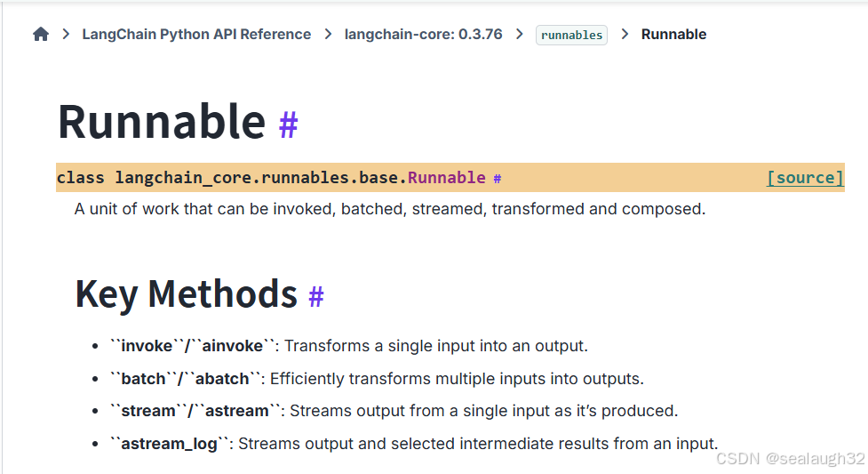Click the stream/astream bullet item
868x474 pixels.
pyautogui.click(x=394, y=411)
